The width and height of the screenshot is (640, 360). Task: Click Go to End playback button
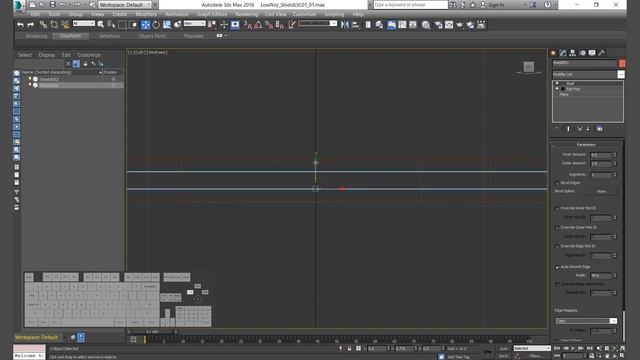coord(590,349)
